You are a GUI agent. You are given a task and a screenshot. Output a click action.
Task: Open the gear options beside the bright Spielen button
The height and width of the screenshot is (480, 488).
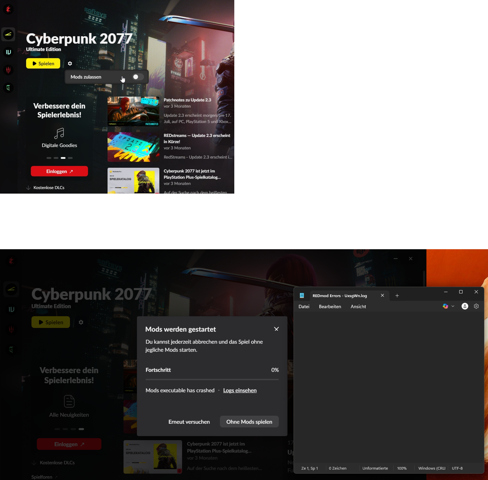pyautogui.click(x=70, y=63)
